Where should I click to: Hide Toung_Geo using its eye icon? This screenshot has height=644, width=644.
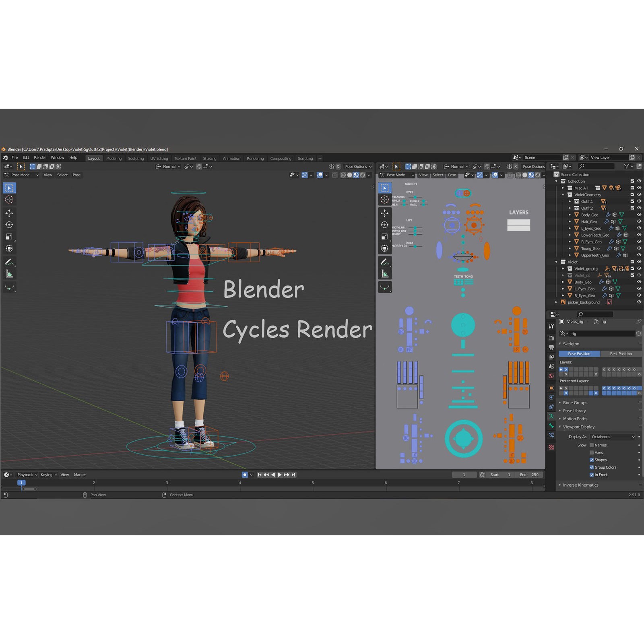pyautogui.click(x=639, y=249)
